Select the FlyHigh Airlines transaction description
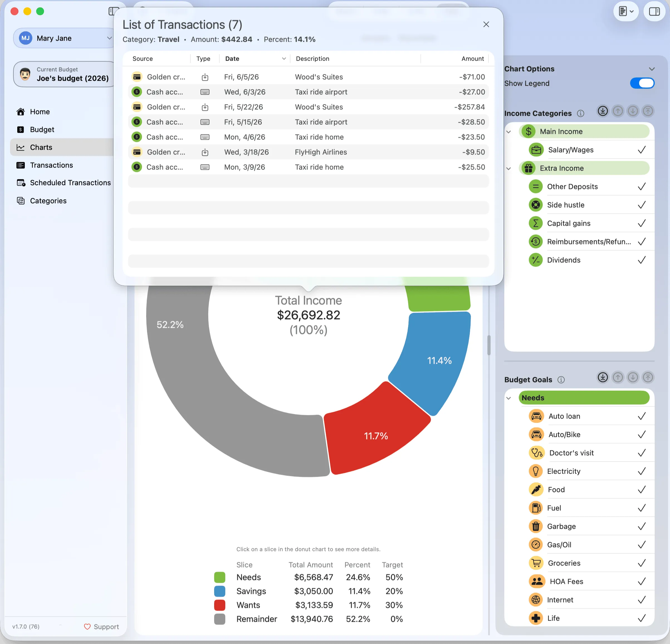Screen dimensions: 670x644 [x=321, y=152]
